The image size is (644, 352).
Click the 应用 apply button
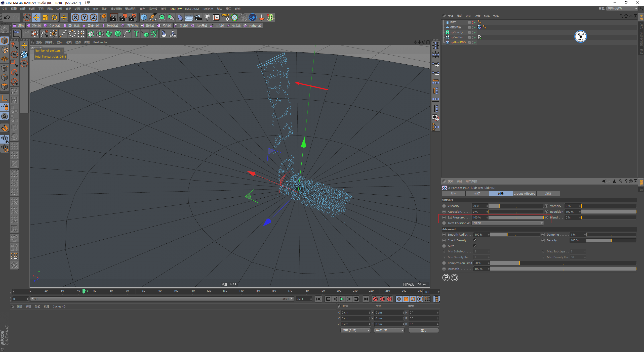click(x=423, y=330)
